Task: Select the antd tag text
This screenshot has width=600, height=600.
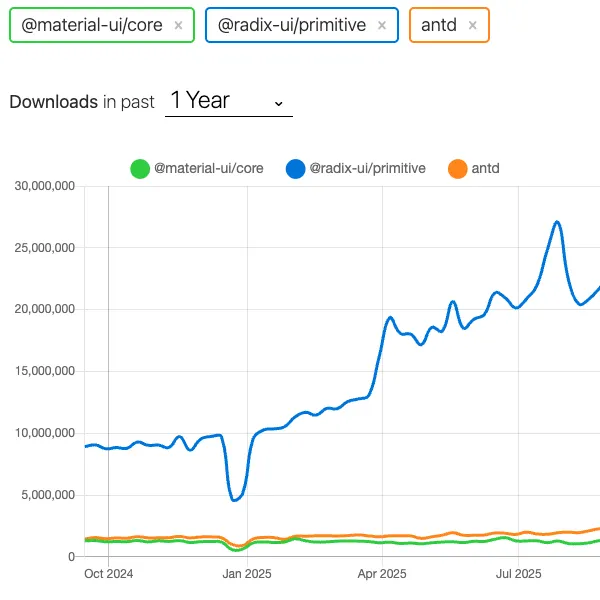Action: pos(439,26)
